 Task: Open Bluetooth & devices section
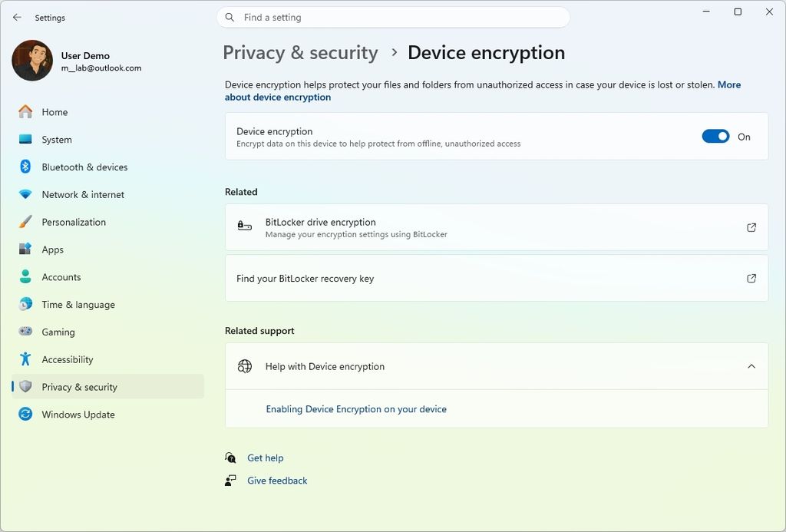(107, 167)
